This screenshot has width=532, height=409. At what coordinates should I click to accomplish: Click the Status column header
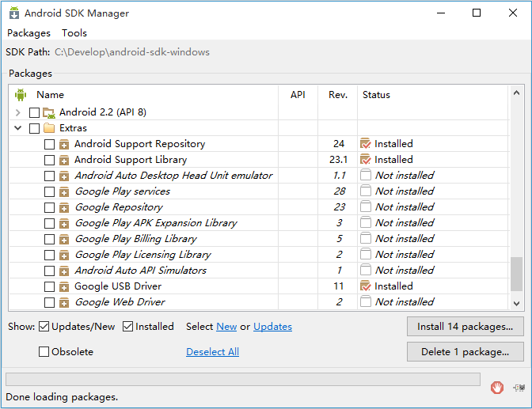click(376, 95)
